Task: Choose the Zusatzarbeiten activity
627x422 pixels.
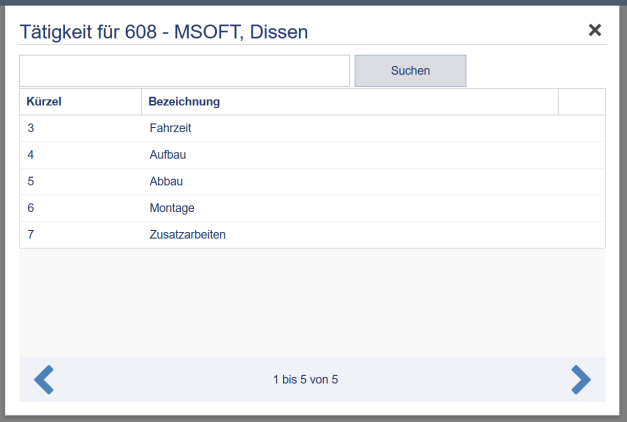Action: tap(187, 235)
